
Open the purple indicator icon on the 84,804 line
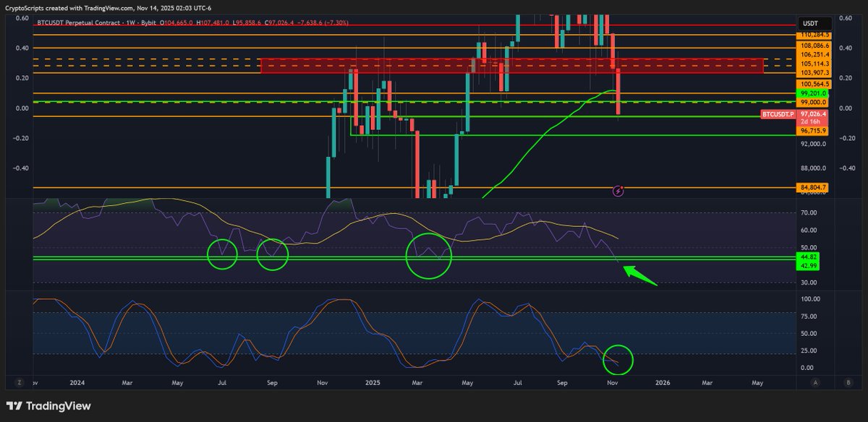[x=617, y=190]
